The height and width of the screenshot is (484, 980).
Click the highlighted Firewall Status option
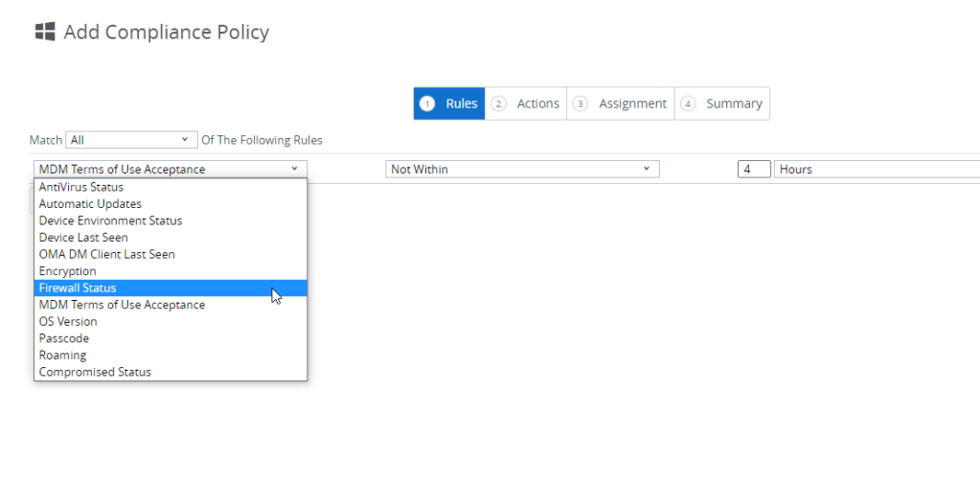(x=78, y=288)
